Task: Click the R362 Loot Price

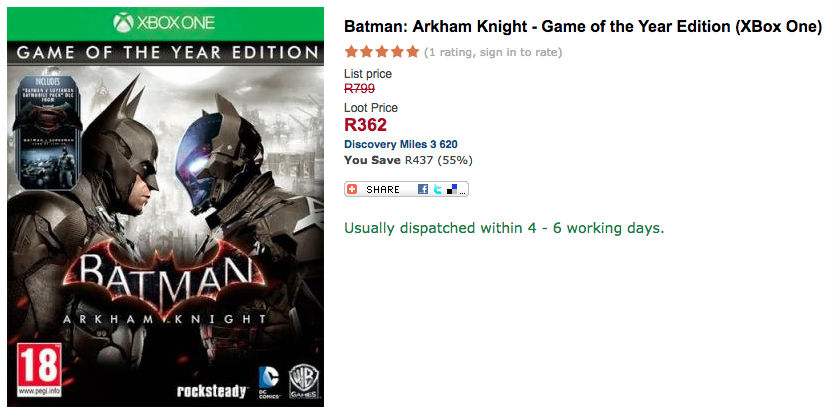Action: (365, 125)
